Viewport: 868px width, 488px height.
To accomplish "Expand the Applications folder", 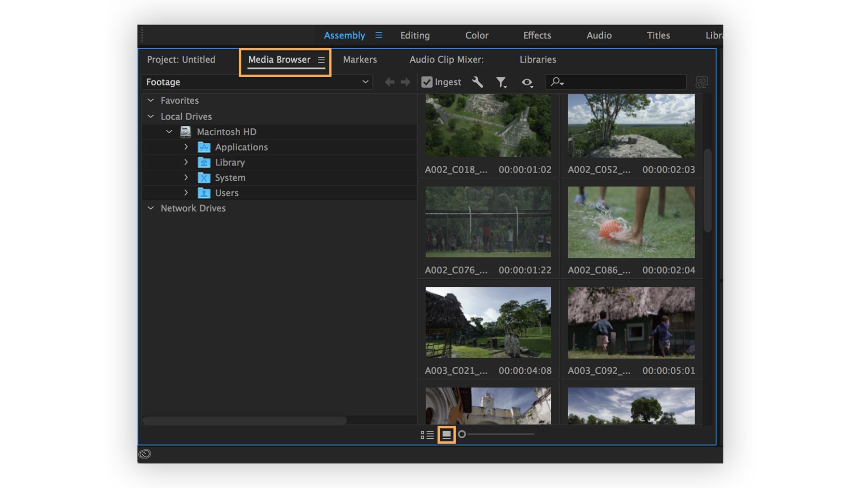I will 186,147.
